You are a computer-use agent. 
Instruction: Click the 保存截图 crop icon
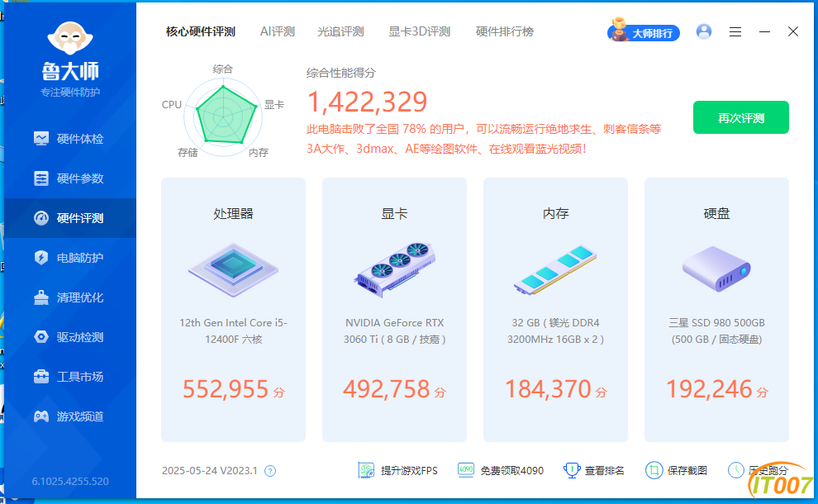coord(654,470)
